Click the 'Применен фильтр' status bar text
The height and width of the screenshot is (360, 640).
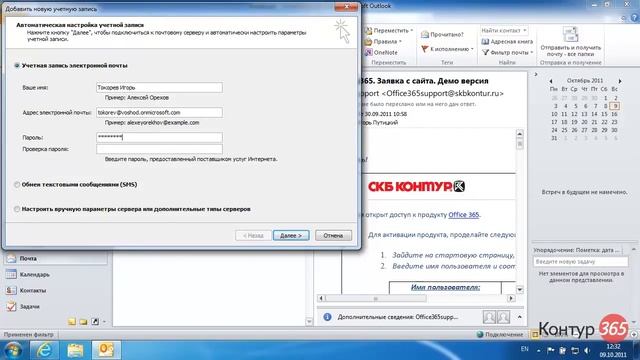tap(29, 335)
